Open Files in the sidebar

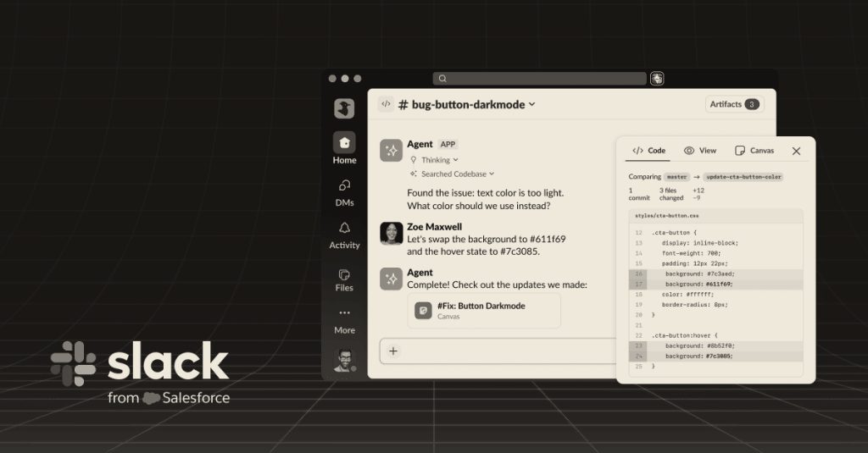point(344,279)
